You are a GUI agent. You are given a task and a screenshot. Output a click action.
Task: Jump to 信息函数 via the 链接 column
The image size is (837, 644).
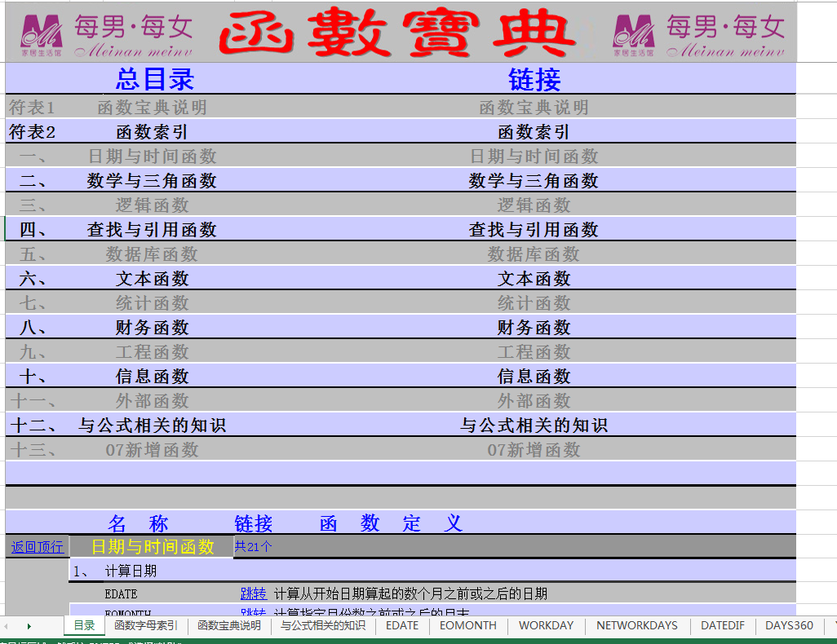point(534,377)
